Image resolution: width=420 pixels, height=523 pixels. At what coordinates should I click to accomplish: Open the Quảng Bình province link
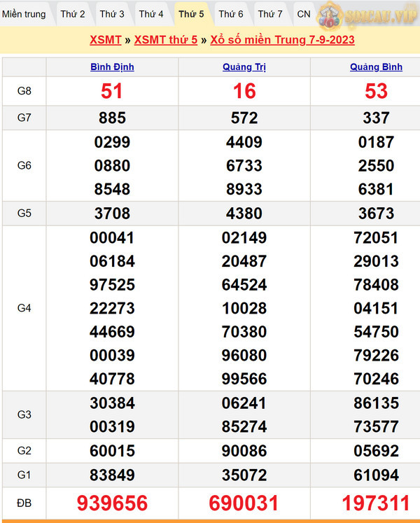(x=377, y=67)
